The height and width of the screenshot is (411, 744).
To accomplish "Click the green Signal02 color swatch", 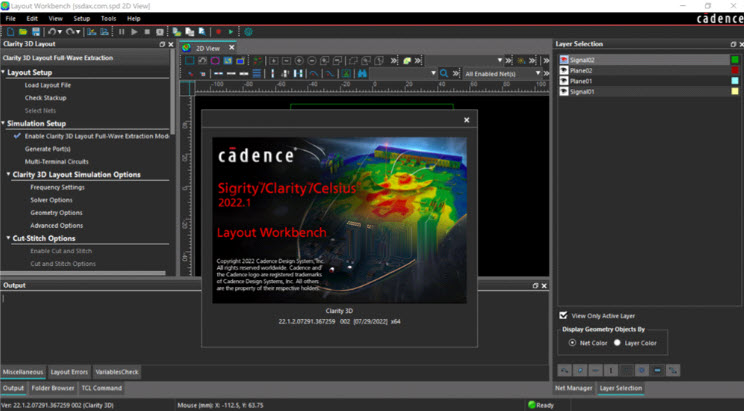I will [x=735, y=60].
